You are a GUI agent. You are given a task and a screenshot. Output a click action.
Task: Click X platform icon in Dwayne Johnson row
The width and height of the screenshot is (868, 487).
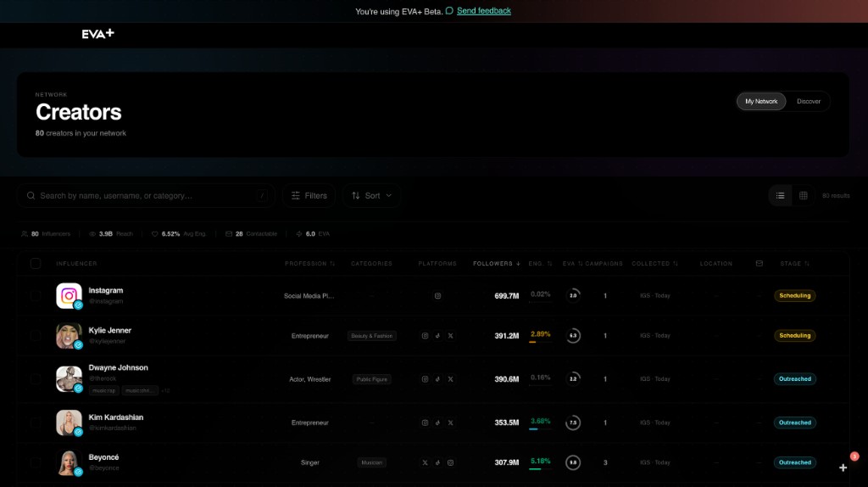pyautogui.click(x=450, y=379)
